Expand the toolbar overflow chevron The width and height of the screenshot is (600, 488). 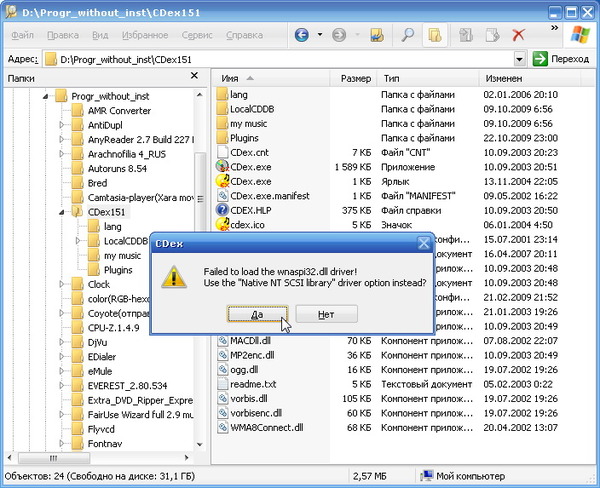[x=554, y=28]
